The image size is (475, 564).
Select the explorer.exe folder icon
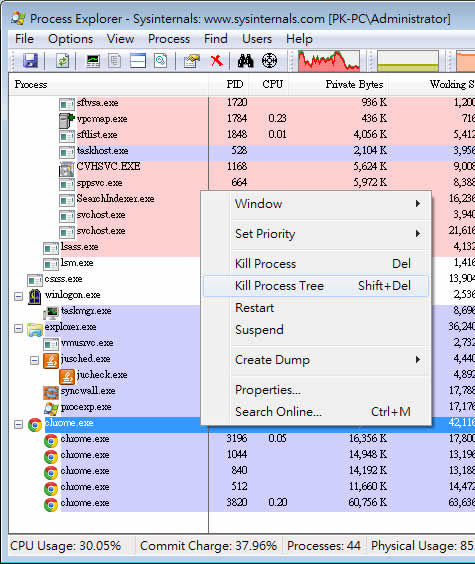click(x=35, y=328)
